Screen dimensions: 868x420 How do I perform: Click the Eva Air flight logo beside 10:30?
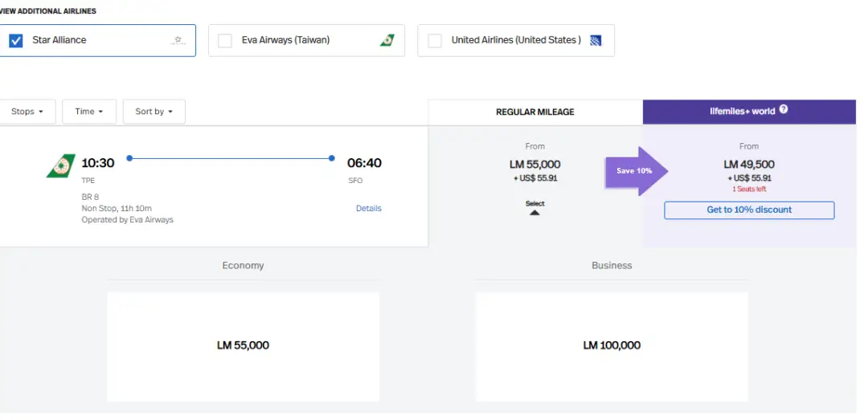pos(61,166)
